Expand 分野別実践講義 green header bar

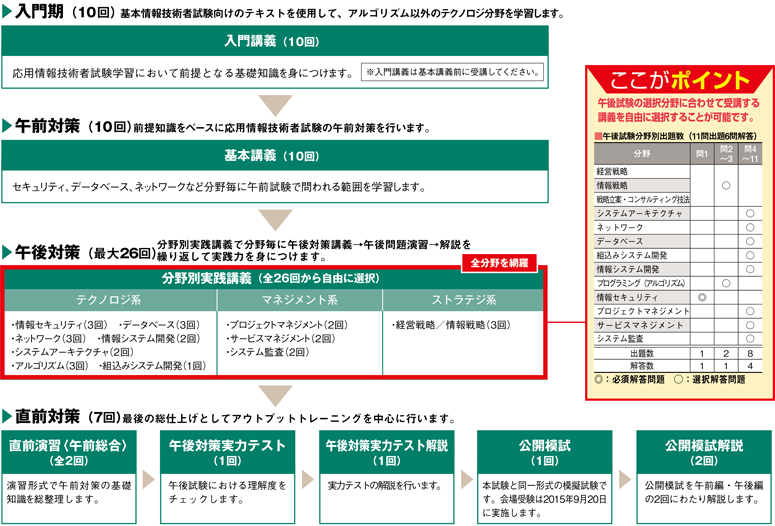274,278
